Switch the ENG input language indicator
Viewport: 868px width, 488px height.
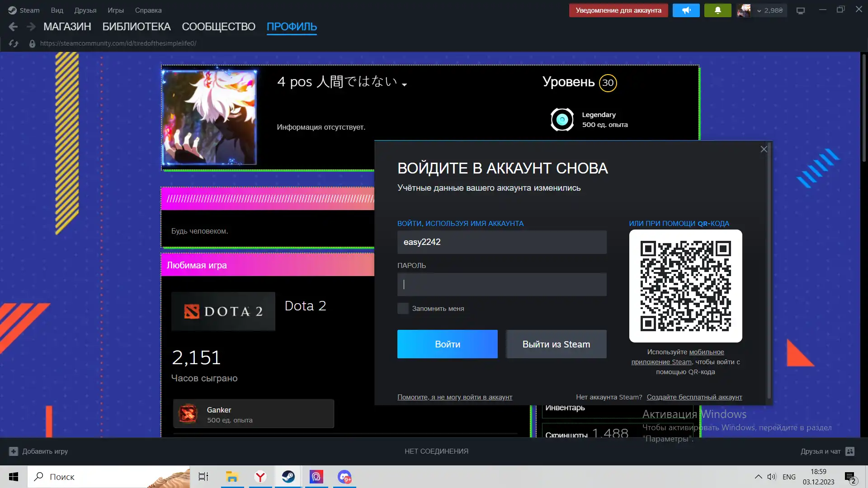(x=789, y=477)
